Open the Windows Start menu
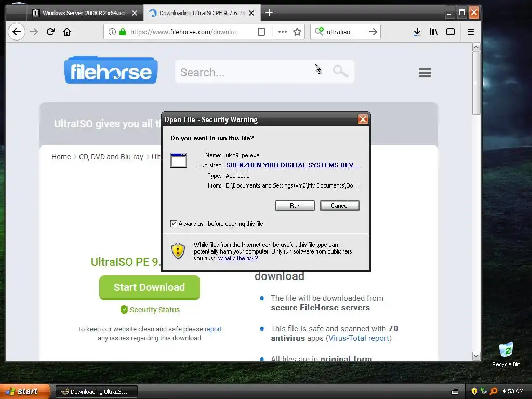This screenshot has width=532, height=399. (25, 391)
